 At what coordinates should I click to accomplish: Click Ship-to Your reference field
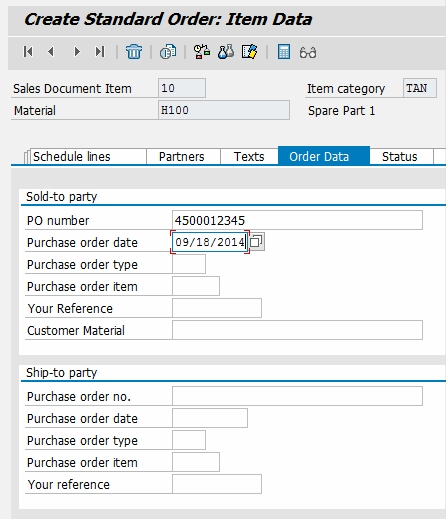click(x=217, y=484)
